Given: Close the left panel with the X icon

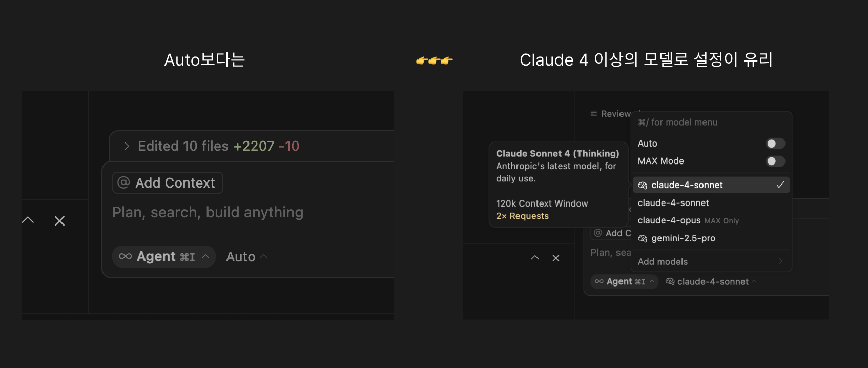Looking at the screenshot, I should (x=59, y=221).
